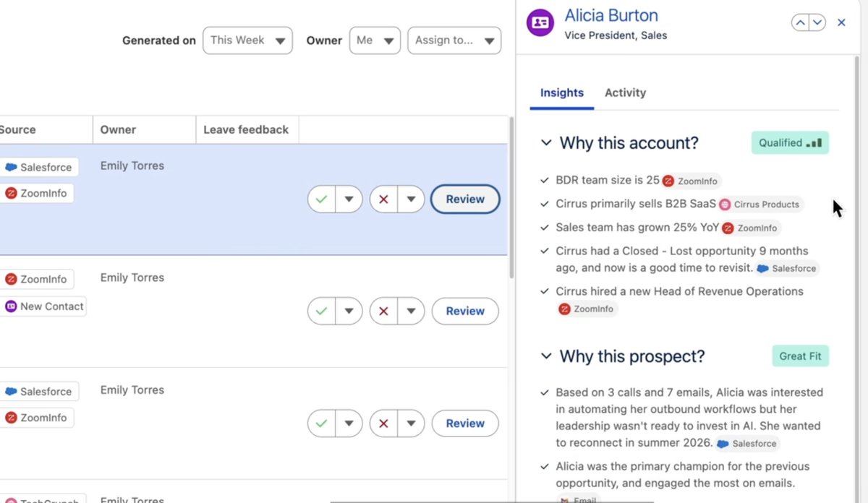This screenshot has height=503, width=868.
Task: Open reject options arrow in first row
Action: [411, 199]
